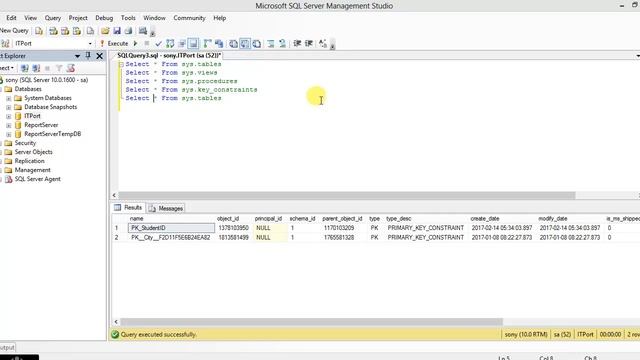Uncomment the selected lines
Screen dimensions: 640x360
click(282, 43)
